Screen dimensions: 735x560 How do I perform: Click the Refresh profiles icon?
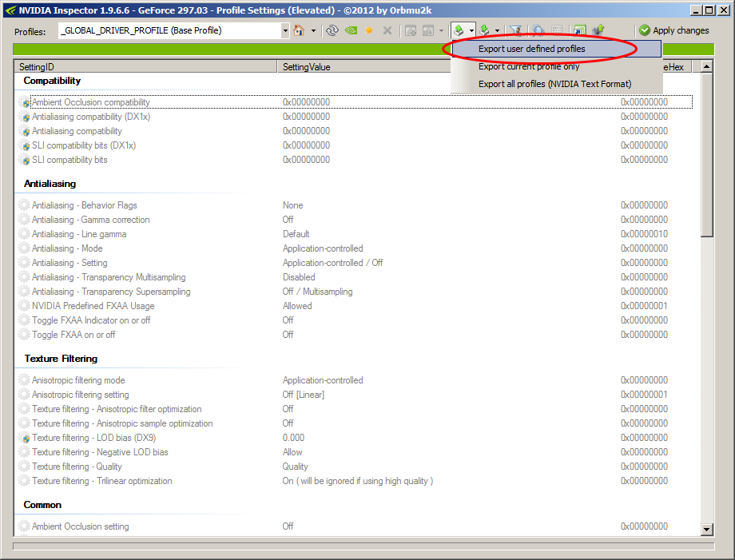click(x=332, y=30)
